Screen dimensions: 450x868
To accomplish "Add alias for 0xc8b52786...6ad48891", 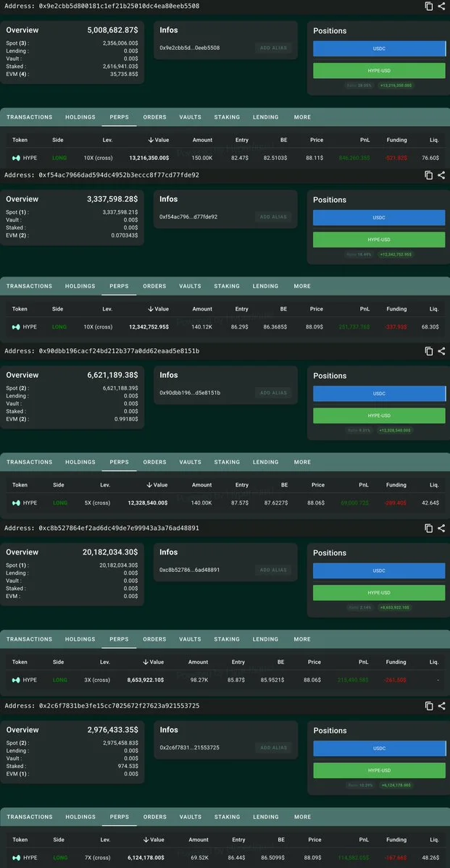I will tap(273, 570).
